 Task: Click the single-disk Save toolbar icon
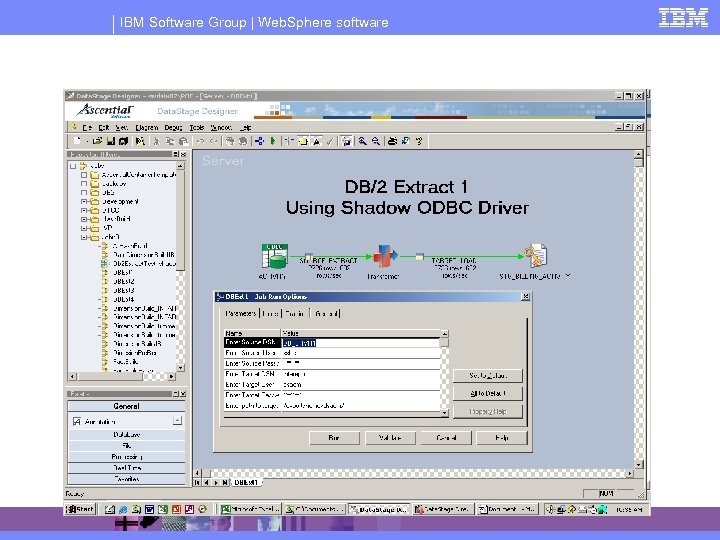click(110, 141)
